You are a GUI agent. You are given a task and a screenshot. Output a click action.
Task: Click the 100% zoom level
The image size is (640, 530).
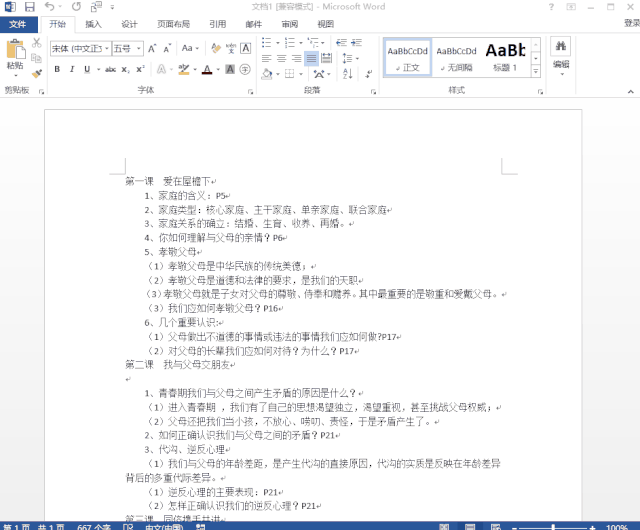tap(617, 527)
